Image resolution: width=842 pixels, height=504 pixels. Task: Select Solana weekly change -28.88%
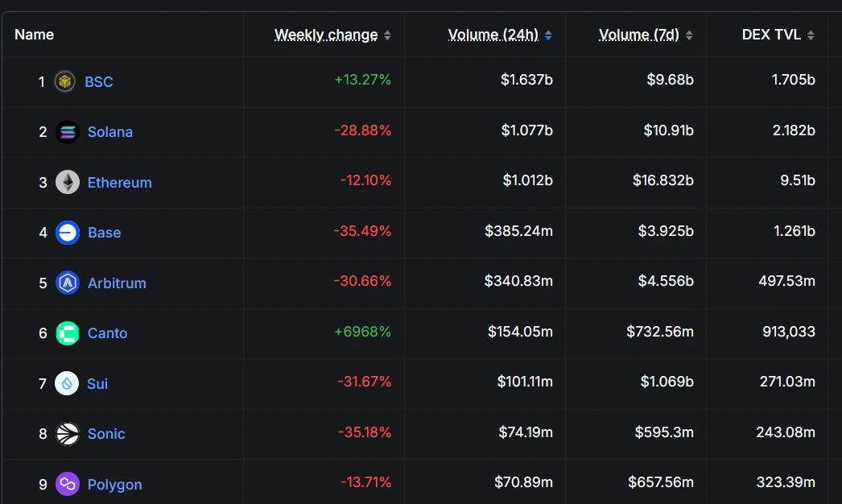pyautogui.click(x=362, y=130)
